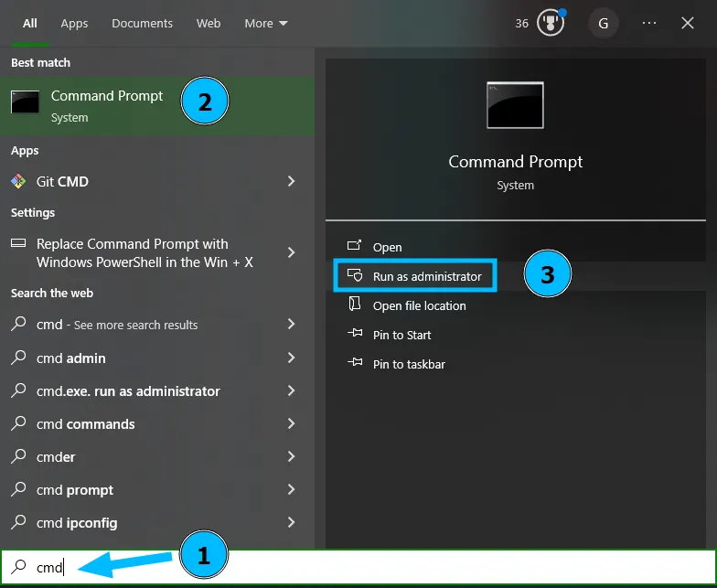Click the Git CMD colorful icon
This screenshot has width=717, height=588.
(18, 181)
